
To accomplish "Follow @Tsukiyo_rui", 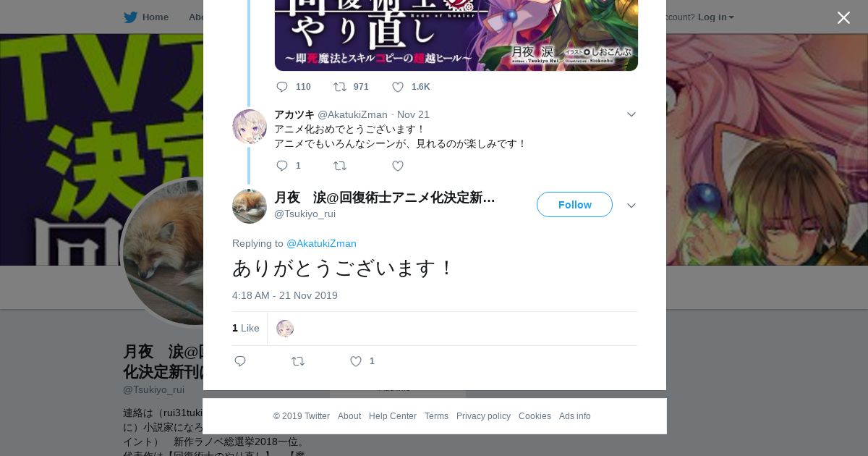I will [x=574, y=205].
